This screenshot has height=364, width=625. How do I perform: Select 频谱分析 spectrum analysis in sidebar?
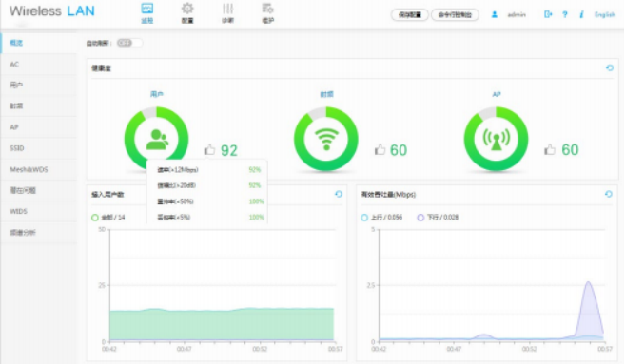(x=39, y=233)
